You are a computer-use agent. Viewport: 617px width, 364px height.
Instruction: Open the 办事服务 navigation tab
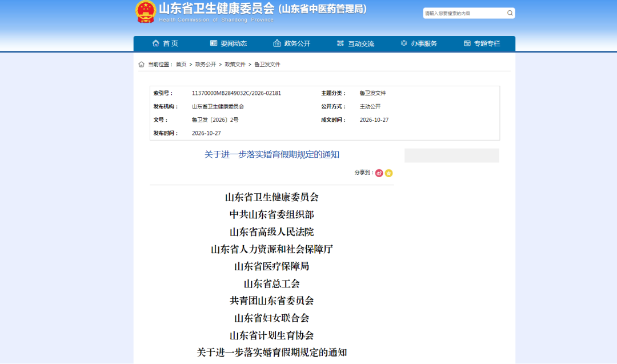[419, 43]
